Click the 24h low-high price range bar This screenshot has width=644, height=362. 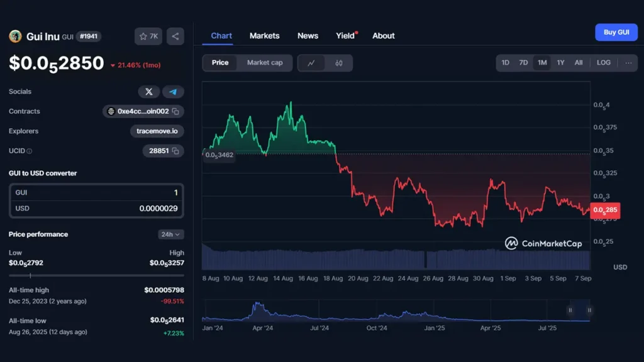96,275
